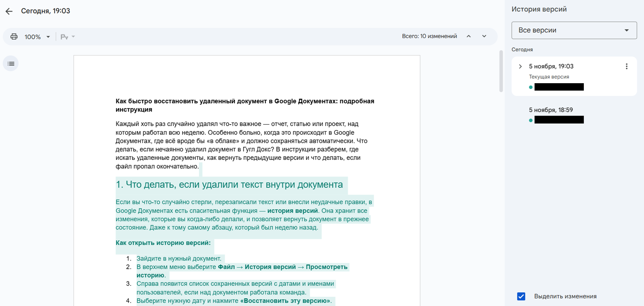Select the 5 ноября, 18:59 version
644x306 pixels.
pos(551,110)
